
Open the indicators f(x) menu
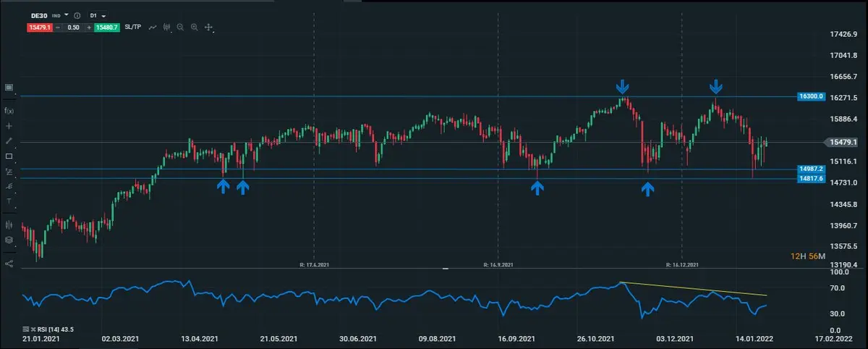(9, 110)
